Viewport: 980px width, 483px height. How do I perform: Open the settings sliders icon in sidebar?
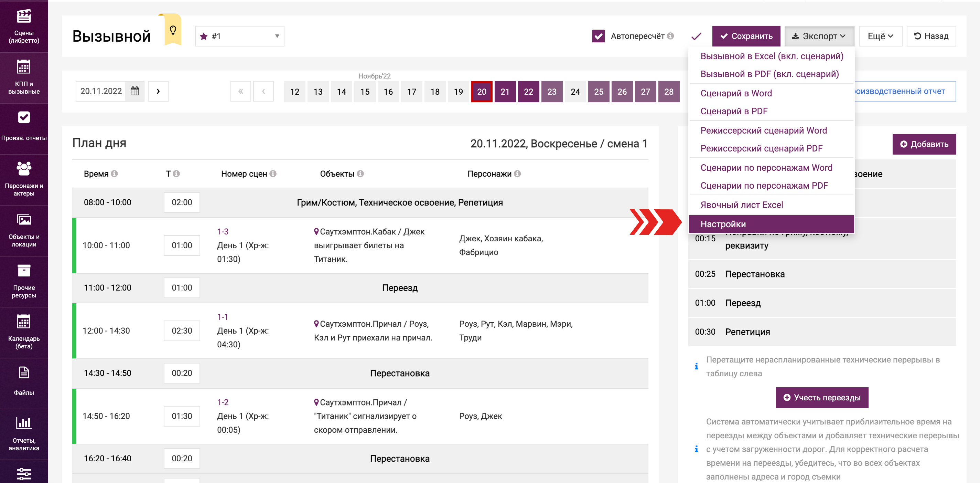[x=24, y=474]
